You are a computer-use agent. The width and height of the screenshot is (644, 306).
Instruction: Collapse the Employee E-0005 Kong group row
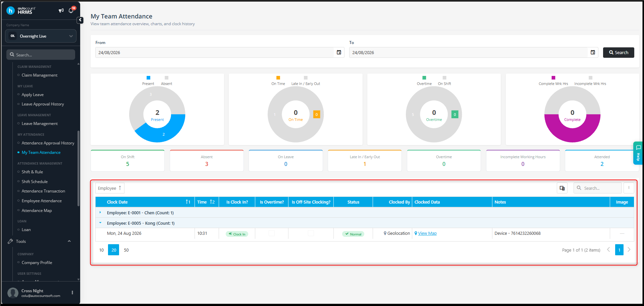(100, 223)
